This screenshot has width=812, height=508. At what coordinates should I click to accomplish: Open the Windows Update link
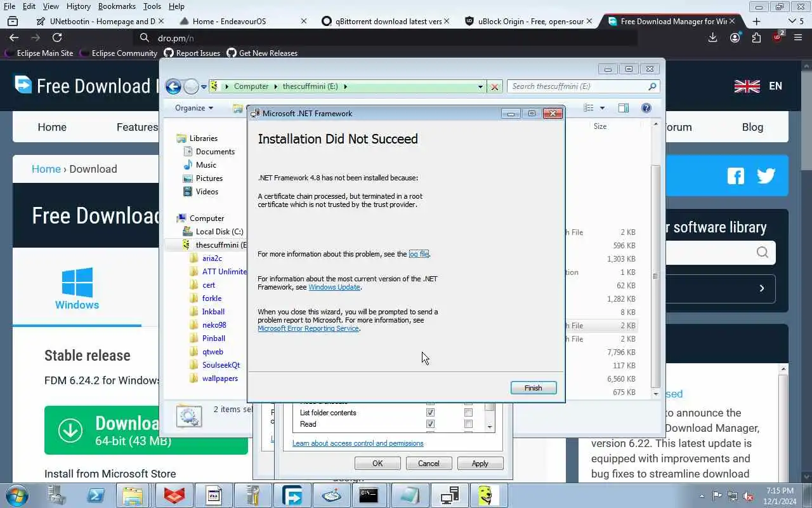click(334, 287)
